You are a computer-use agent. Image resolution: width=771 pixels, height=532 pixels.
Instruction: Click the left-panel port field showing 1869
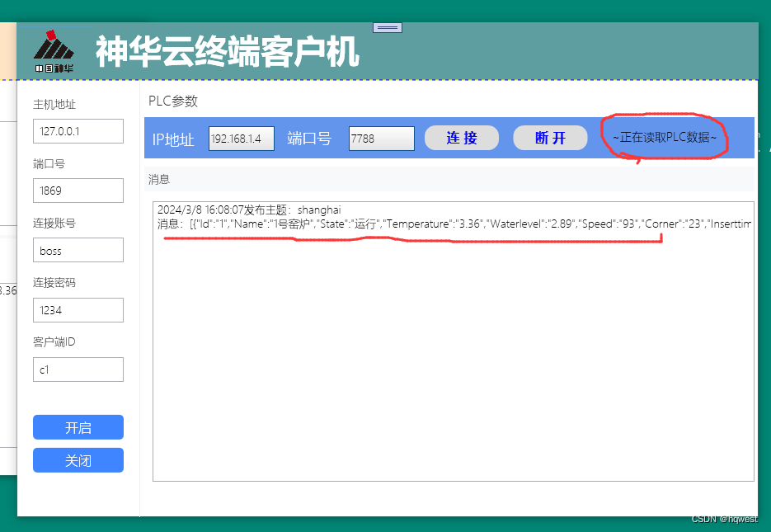(78, 191)
